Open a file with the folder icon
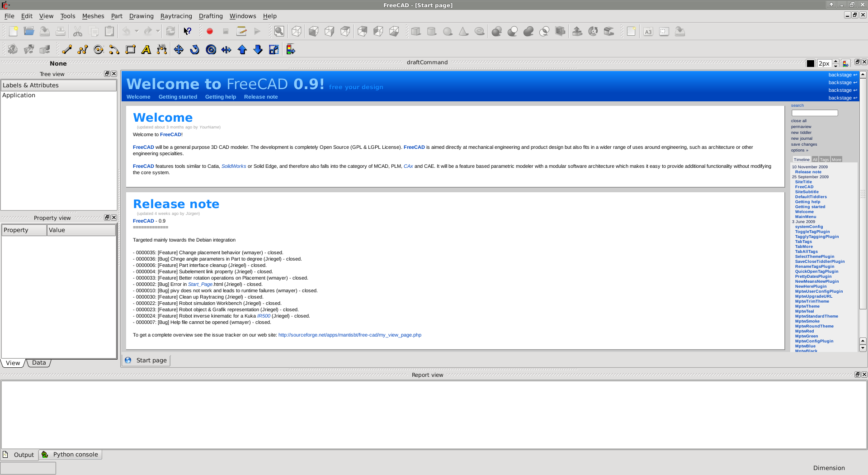 [29, 31]
